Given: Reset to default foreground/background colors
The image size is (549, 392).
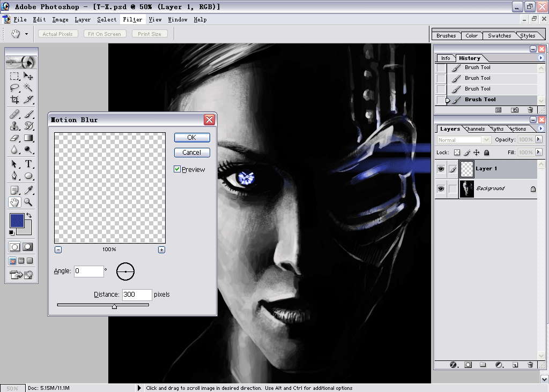Looking at the screenshot, I should pyautogui.click(x=12, y=232).
